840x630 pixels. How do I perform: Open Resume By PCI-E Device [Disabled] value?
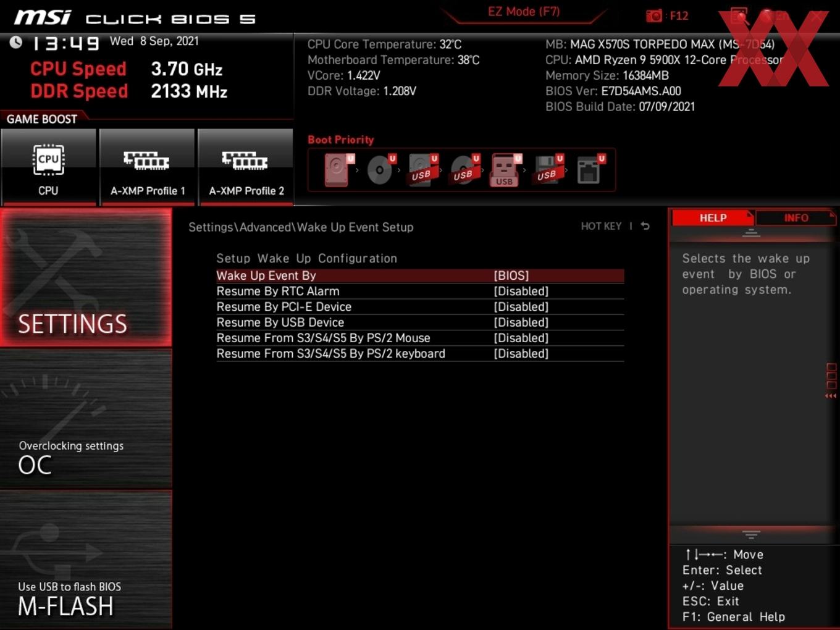pyautogui.click(x=521, y=306)
